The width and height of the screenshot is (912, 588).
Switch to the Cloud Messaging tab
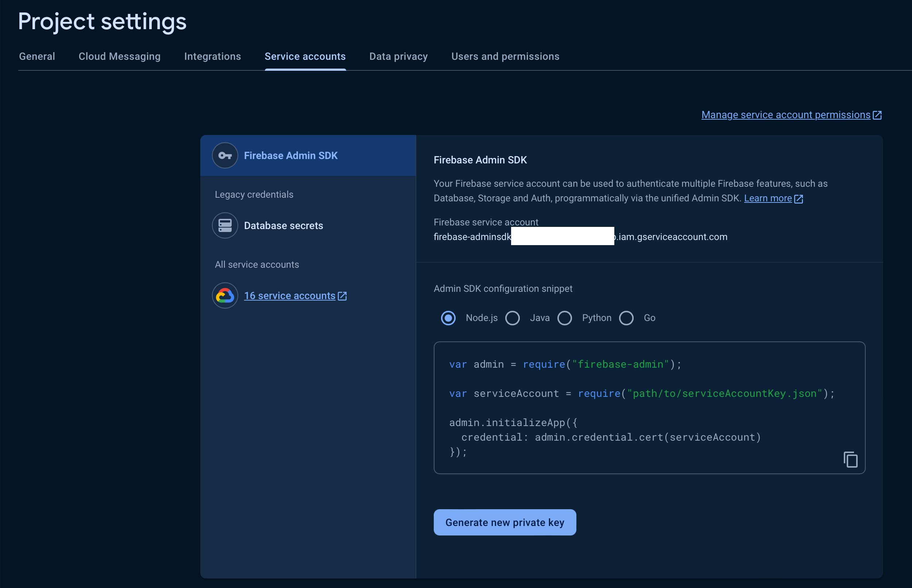(x=120, y=57)
